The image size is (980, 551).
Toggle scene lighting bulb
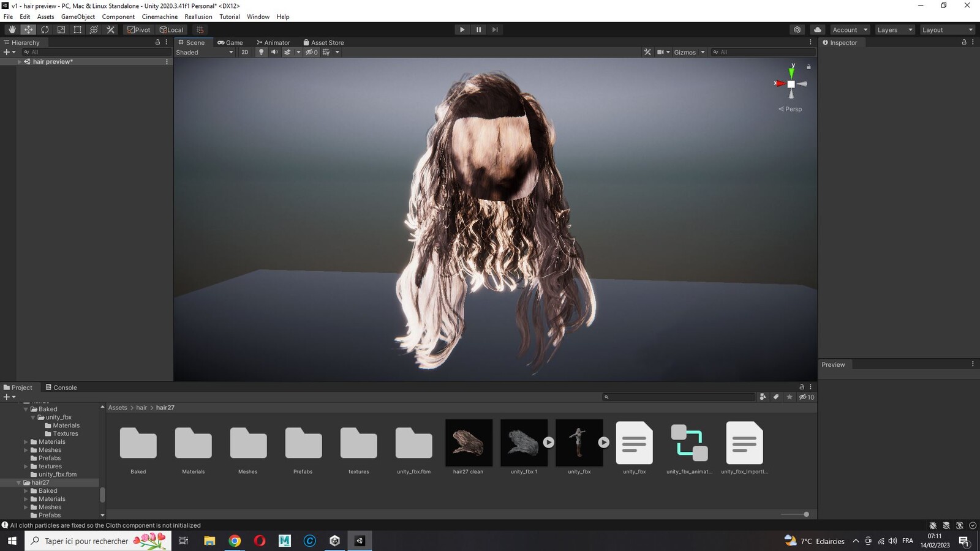tap(261, 52)
